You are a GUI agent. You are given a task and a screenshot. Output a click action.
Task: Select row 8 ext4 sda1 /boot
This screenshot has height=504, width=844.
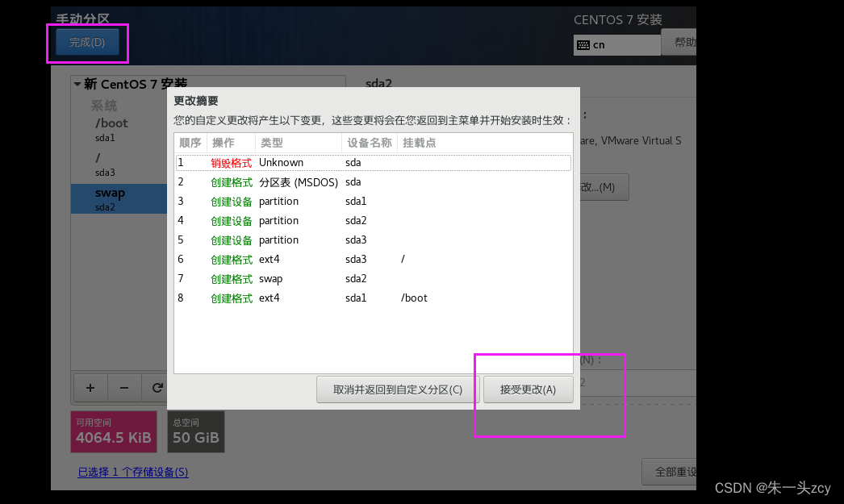(374, 298)
